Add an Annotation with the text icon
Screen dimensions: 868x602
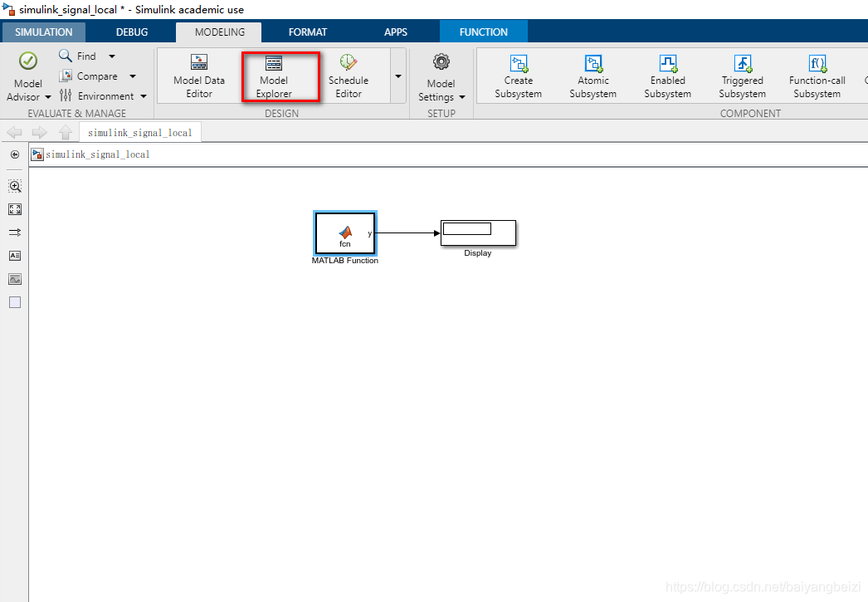(x=15, y=256)
